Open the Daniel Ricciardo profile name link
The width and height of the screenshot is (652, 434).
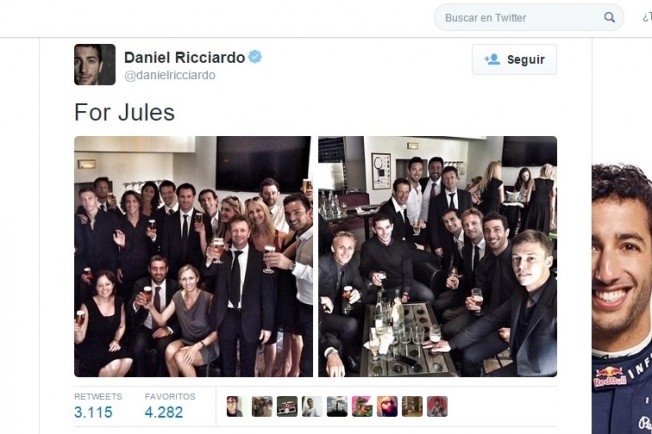click(x=185, y=57)
